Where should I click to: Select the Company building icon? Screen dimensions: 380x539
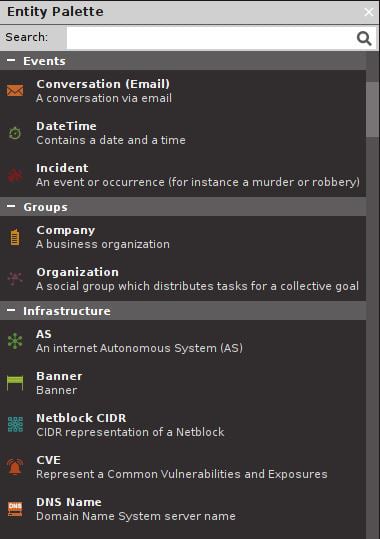pyautogui.click(x=15, y=237)
